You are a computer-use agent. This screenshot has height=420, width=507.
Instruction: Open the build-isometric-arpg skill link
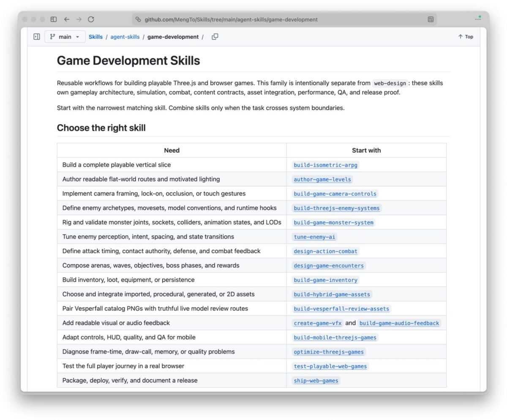pos(326,165)
